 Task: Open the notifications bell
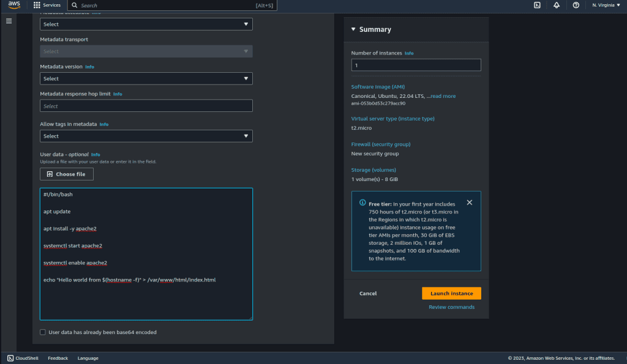pyautogui.click(x=556, y=5)
